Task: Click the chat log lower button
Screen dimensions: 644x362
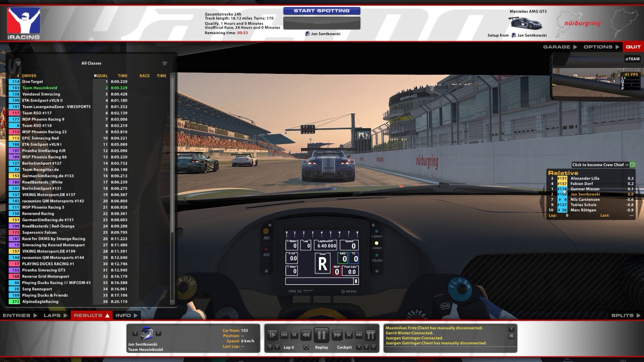Action: coord(512,336)
